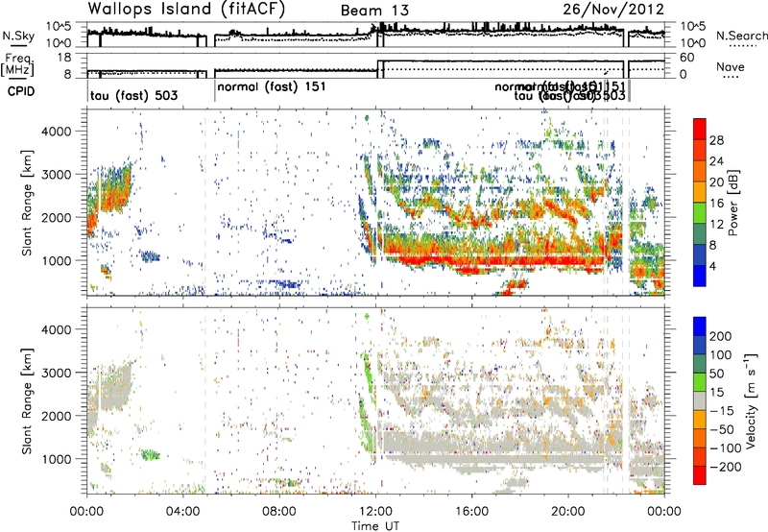Viewport: 768px width, 532px height.
Task: Click the light green 12–16 dB power color segment
Action: (x=700, y=212)
